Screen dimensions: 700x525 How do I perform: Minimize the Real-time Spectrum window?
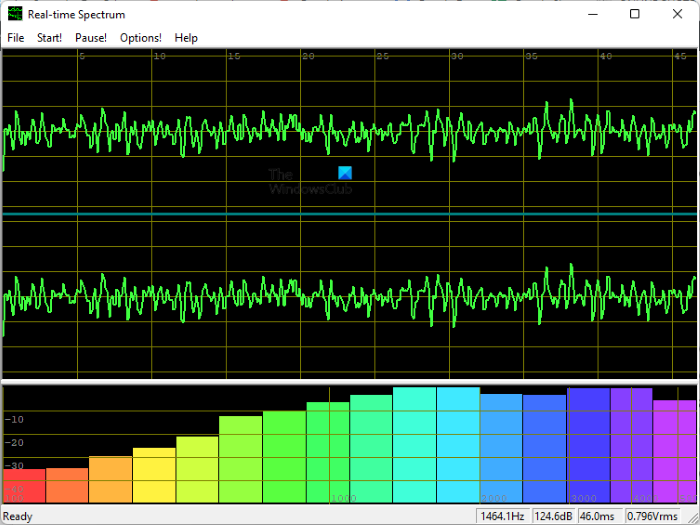591,14
